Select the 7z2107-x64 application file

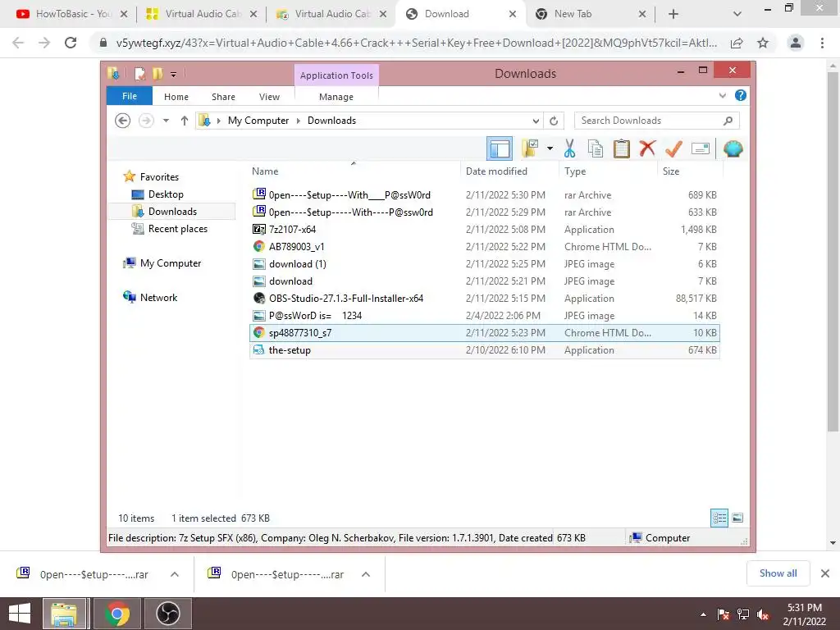point(485,230)
